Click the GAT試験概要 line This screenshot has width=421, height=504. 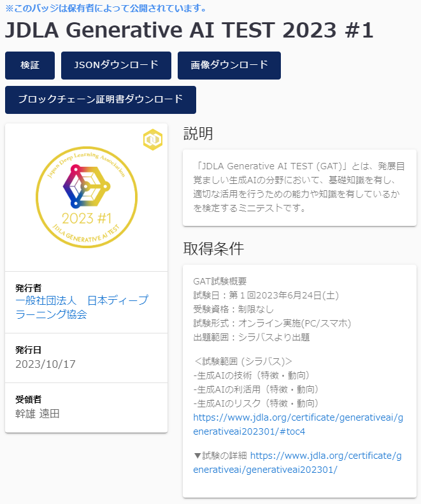click(x=220, y=281)
